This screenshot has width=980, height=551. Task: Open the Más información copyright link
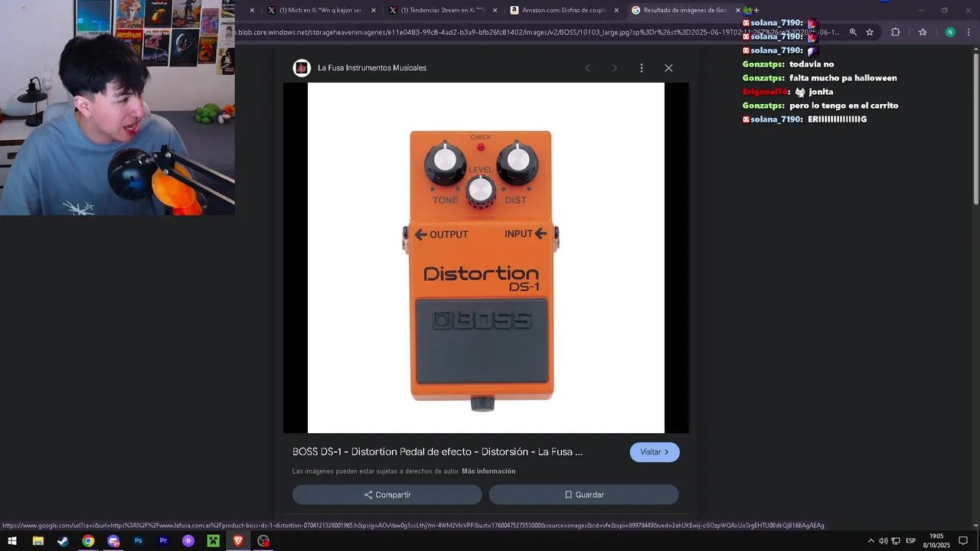488,471
